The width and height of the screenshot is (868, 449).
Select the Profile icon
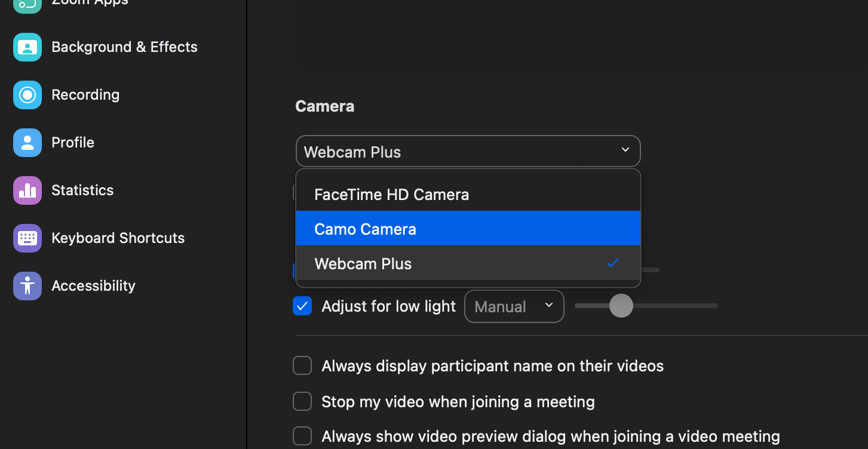coord(27,143)
